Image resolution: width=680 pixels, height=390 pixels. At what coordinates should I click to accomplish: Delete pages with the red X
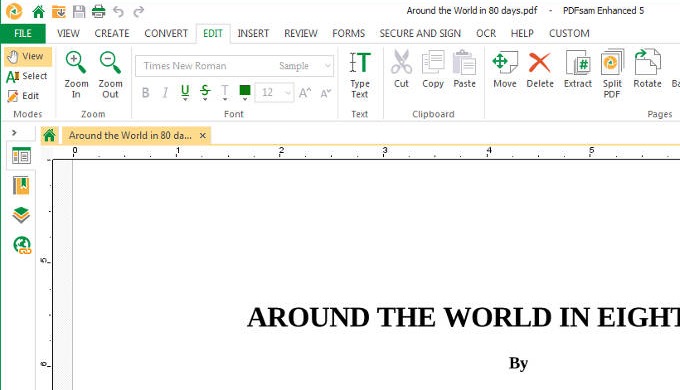click(x=540, y=69)
